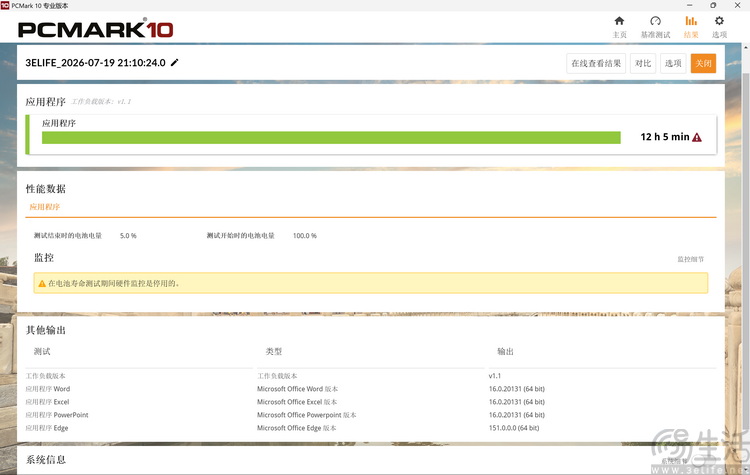750x475 pixels.
Task: Click the pencil icon to rename result
Action: tap(175, 62)
